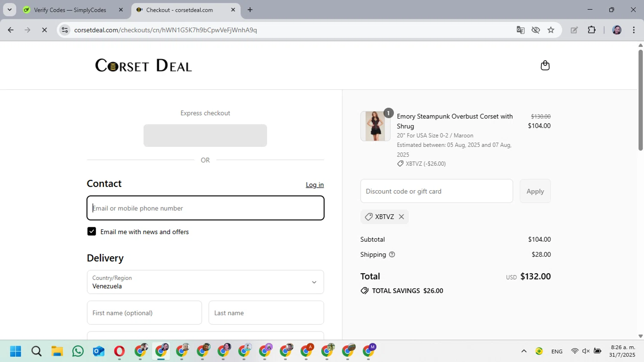Open the Chrome profile avatar
644x362 pixels.
(x=617, y=30)
